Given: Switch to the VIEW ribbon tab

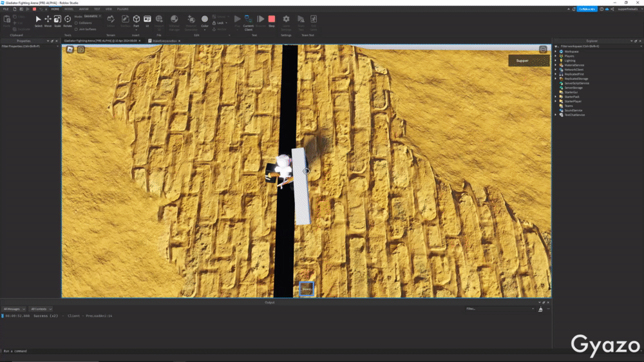Looking at the screenshot, I should click(108, 9).
